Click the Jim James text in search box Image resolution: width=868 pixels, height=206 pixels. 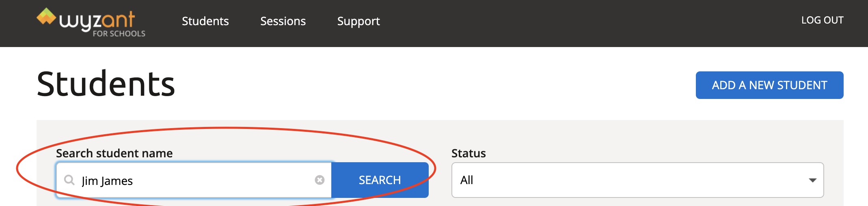click(x=107, y=181)
